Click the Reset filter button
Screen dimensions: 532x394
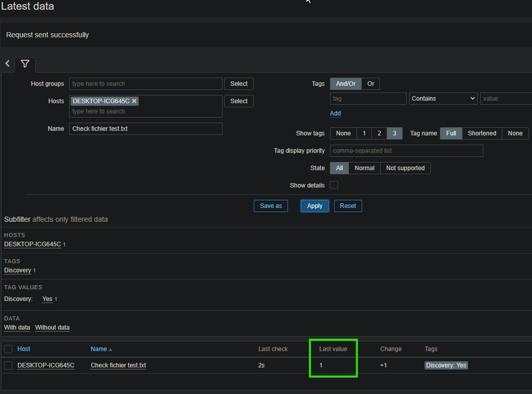pos(348,206)
